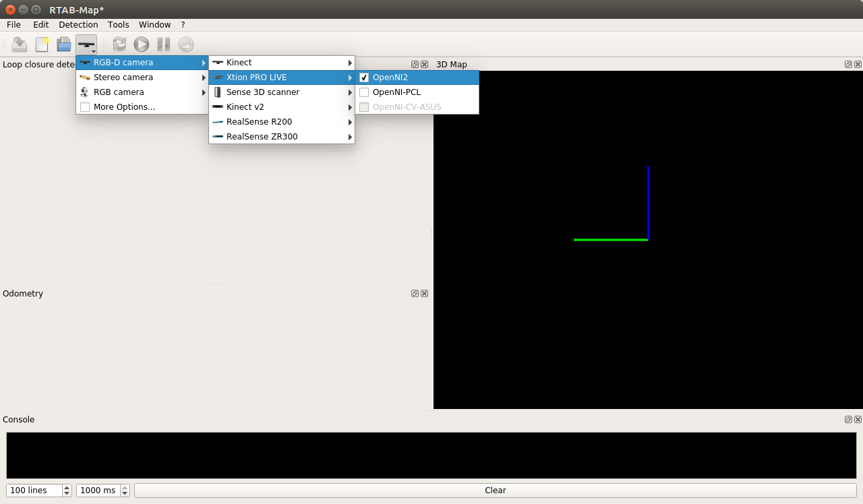Click the 100 lines spinbox field
863x504 pixels.
click(34, 491)
